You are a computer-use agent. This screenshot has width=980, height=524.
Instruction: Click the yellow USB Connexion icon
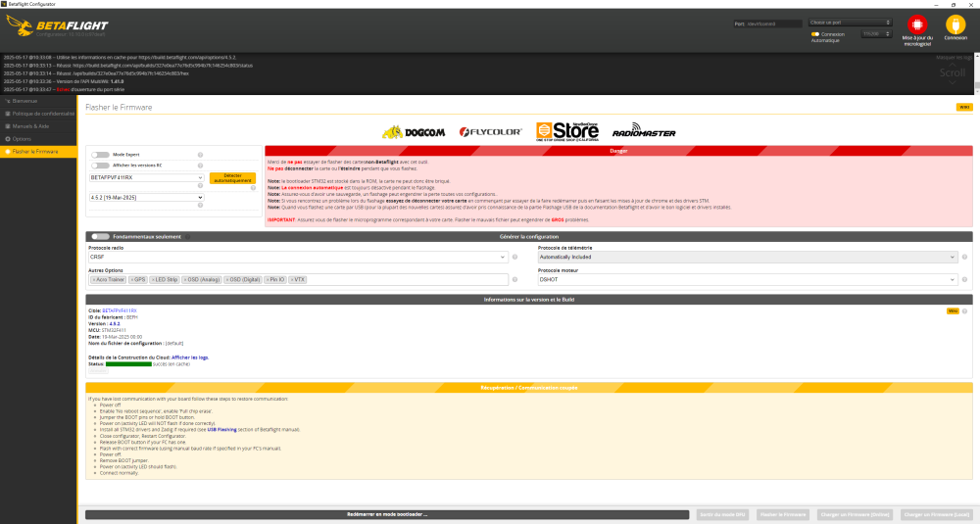click(955, 25)
